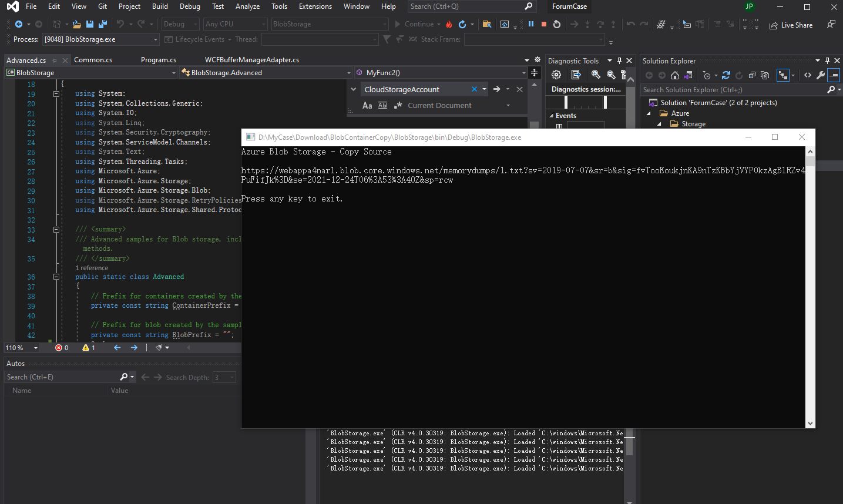Collapse the Advanced class code region
The image size is (843, 504).
[x=56, y=277]
